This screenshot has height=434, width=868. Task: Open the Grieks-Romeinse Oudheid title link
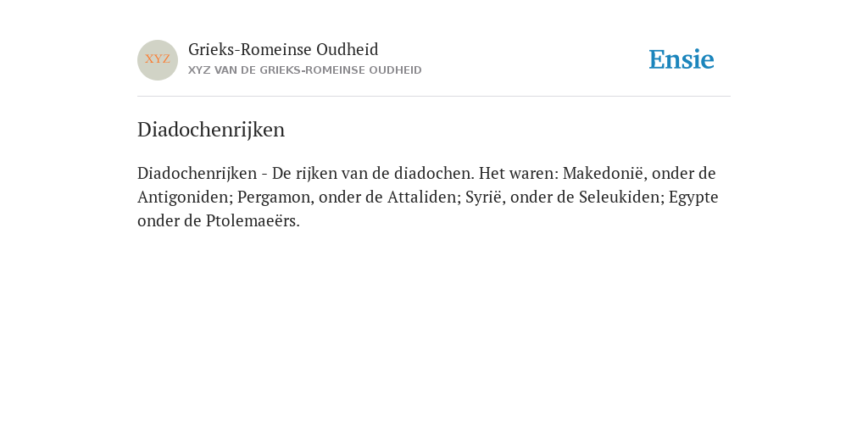[283, 49]
